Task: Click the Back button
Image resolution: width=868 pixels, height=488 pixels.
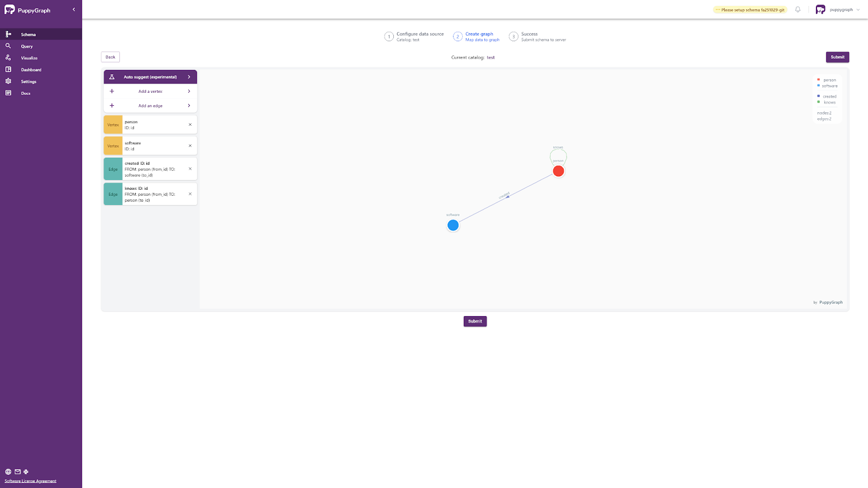Action: (x=110, y=57)
